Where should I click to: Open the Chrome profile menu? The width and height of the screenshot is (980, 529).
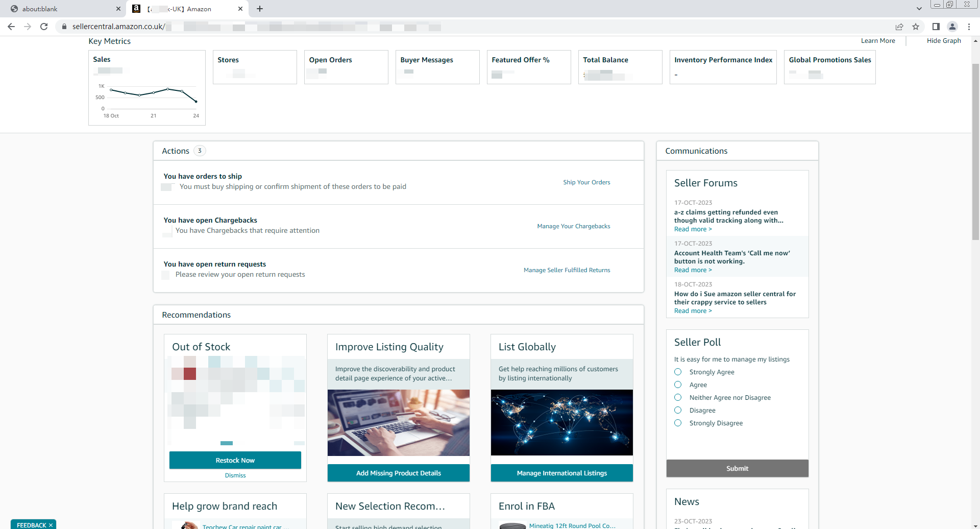pos(952,27)
